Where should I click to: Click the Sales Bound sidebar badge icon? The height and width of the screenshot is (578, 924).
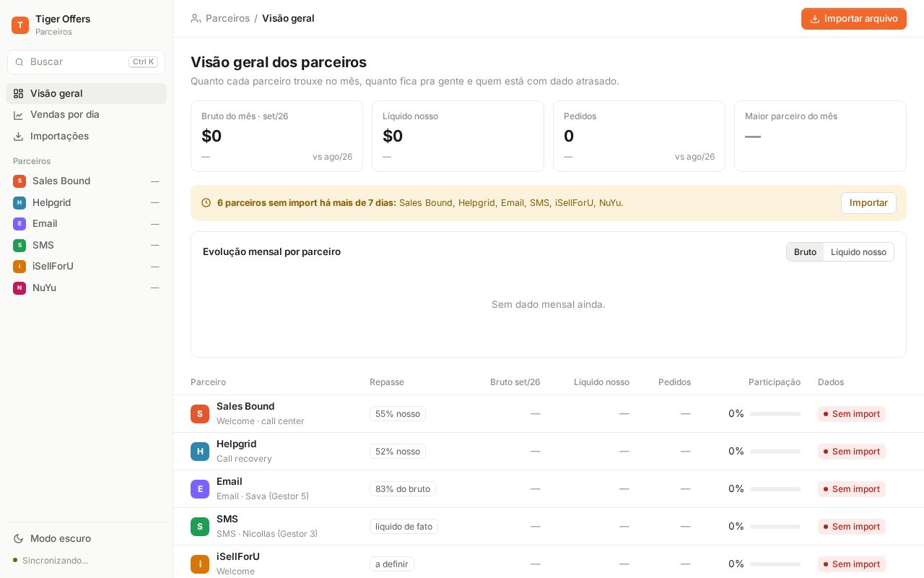[19, 181]
